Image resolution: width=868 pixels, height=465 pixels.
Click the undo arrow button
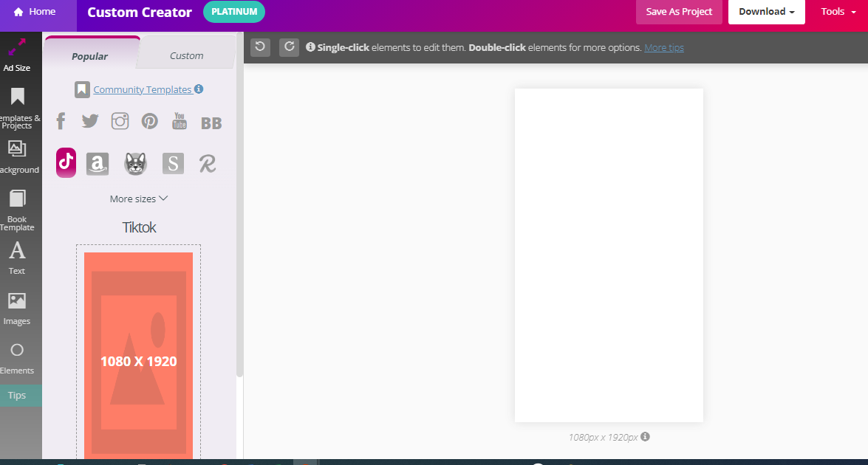coord(260,47)
